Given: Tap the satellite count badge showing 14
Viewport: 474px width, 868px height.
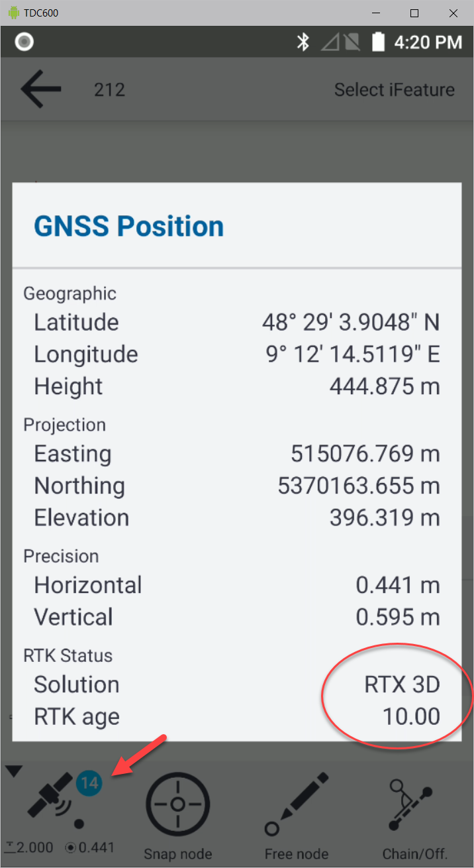Looking at the screenshot, I should (x=89, y=783).
